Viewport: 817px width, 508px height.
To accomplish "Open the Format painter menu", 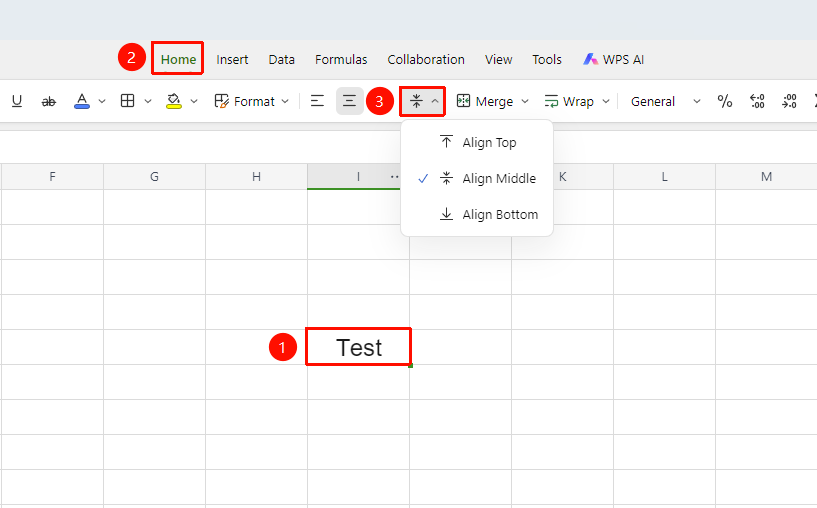I will click(251, 101).
